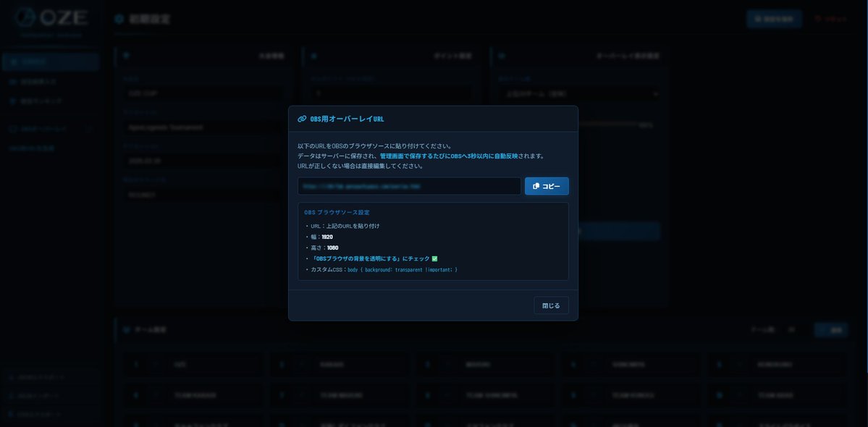Click the line URLが正しくない場合は直接編集してください
Screen dimensions: 868x427
pos(361,166)
